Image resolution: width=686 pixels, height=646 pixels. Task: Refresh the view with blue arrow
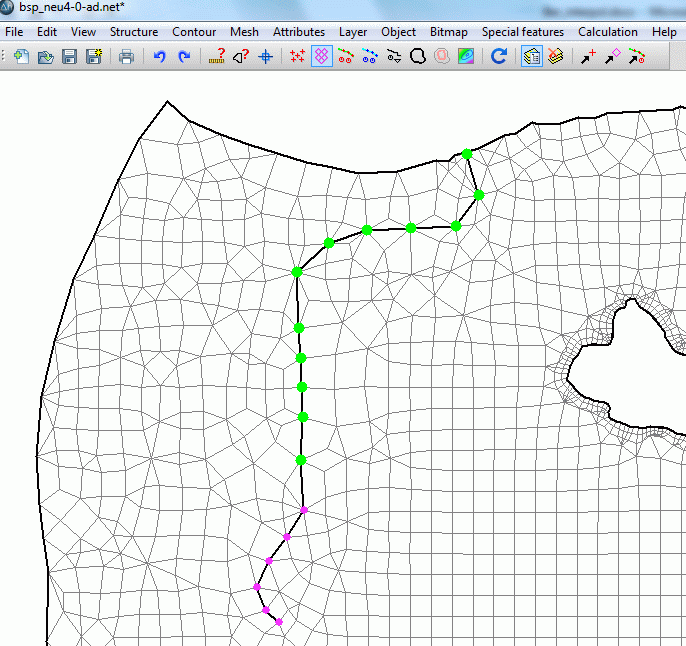click(499, 56)
